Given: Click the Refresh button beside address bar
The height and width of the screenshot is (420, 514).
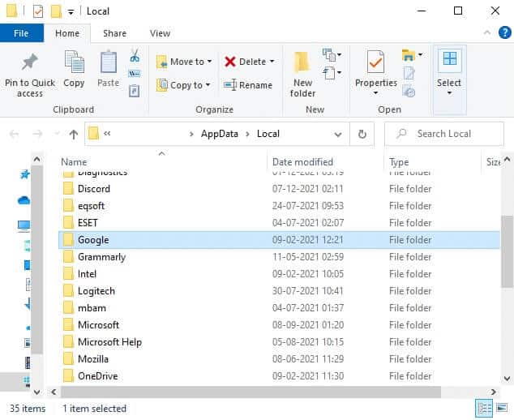Looking at the screenshot, I should (x=362, y=134).
